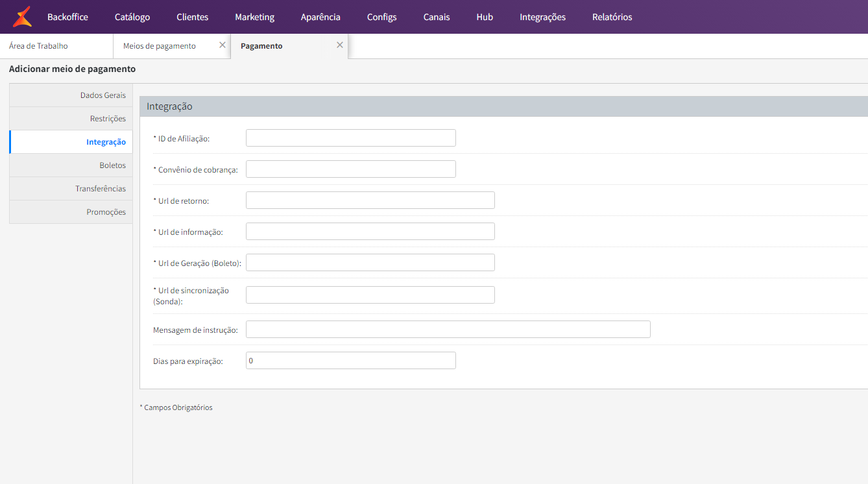Screen dimensions: 868x484
Task: Go to Dados Gerais section
Action: pyautogui.click(x=71, y=95)
